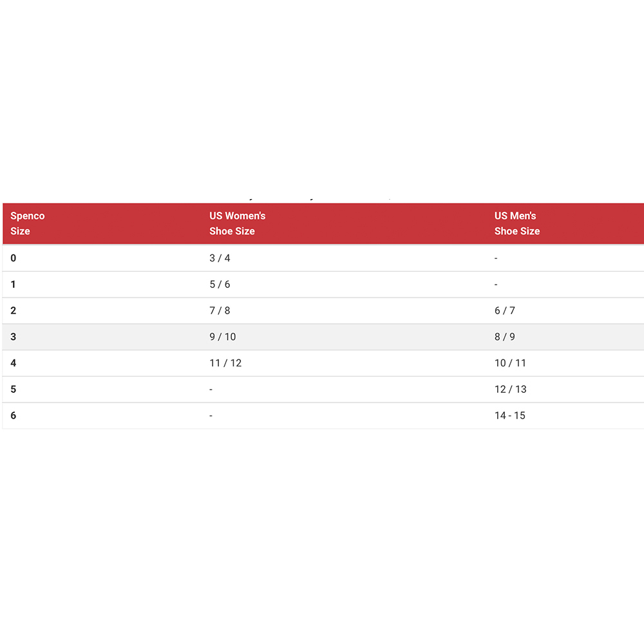The image size is (644, 644).
Task: Click men's size 6 / 7 cell
Action: (x=505, y=310)
